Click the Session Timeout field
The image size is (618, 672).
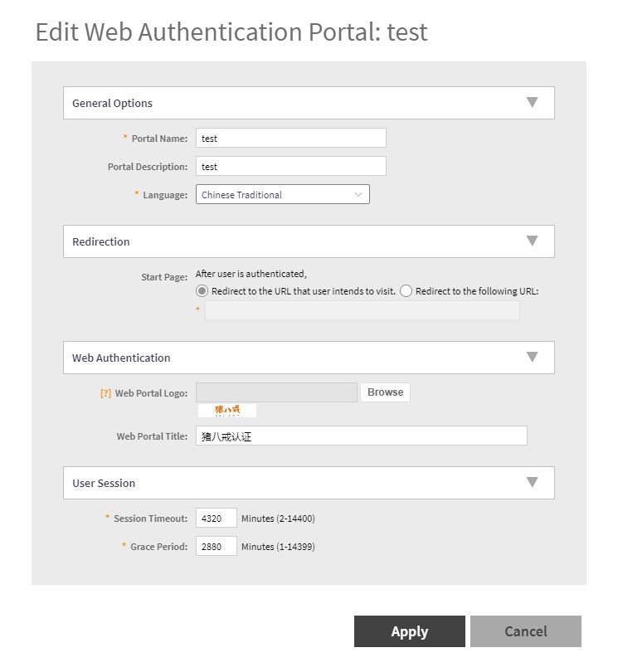216,519
